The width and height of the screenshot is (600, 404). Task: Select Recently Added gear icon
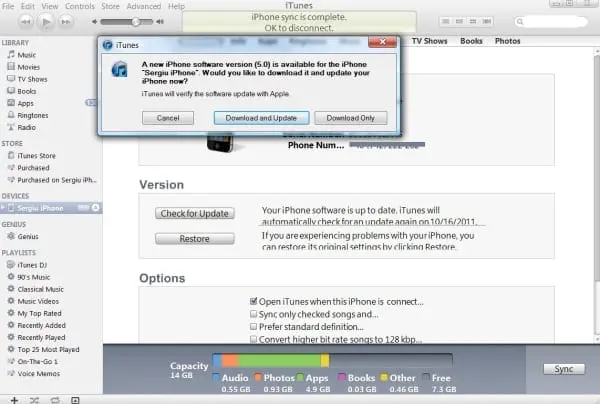point(11,325)
